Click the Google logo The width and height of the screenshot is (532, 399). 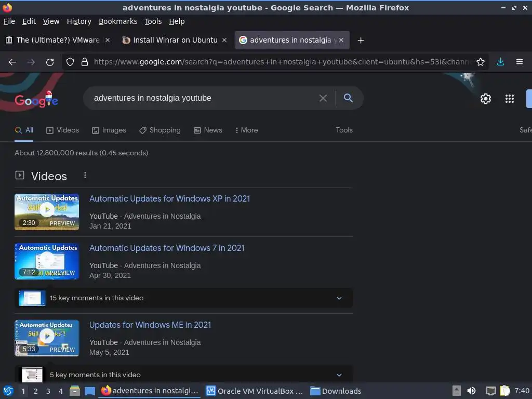(36, 99)
